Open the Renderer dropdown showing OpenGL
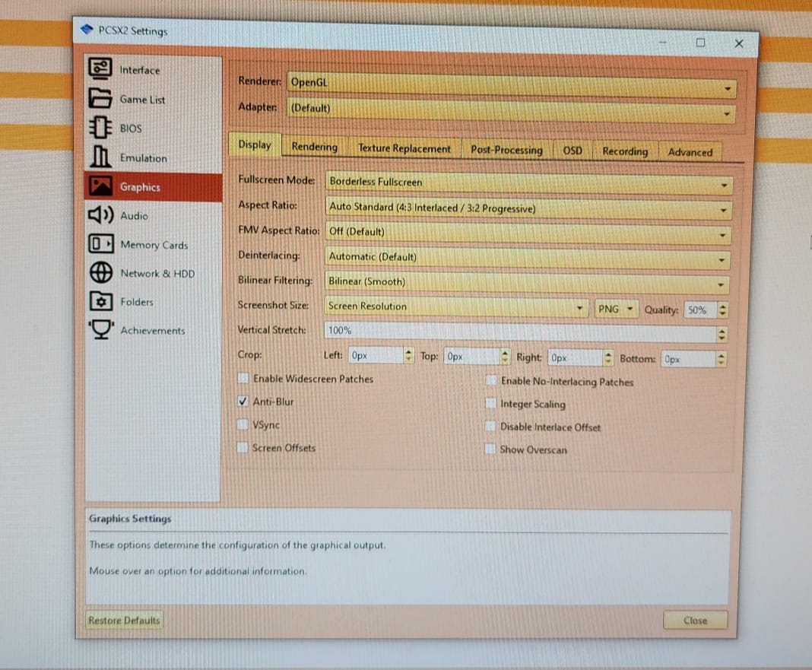 tap(512, 85)
